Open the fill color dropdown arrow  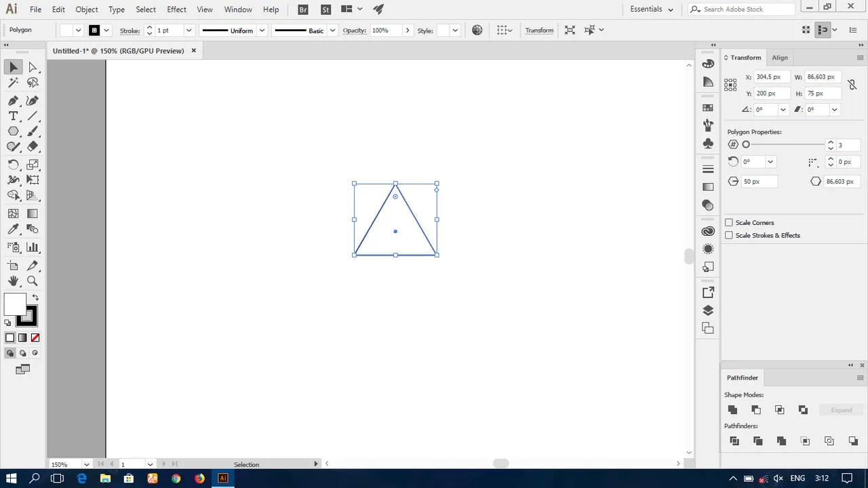[x=78, y=30]
